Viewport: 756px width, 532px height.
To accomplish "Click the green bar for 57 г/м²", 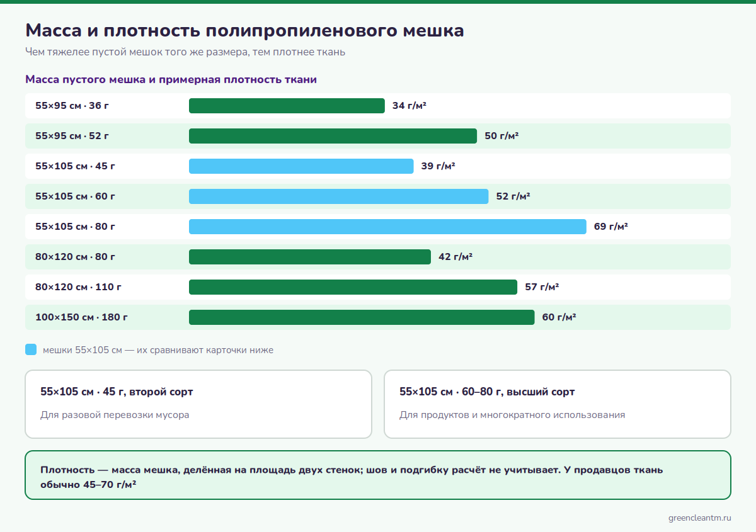I will (353, 287).
